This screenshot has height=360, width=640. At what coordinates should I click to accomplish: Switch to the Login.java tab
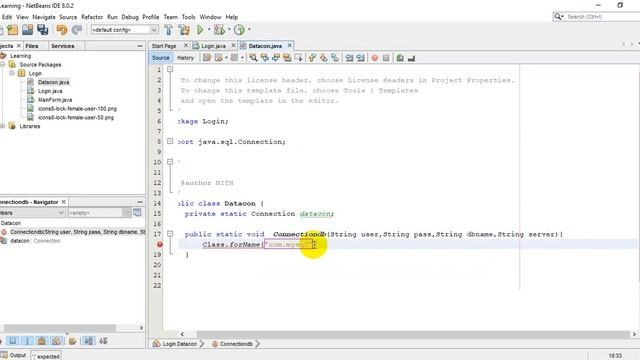click(213, 46)
